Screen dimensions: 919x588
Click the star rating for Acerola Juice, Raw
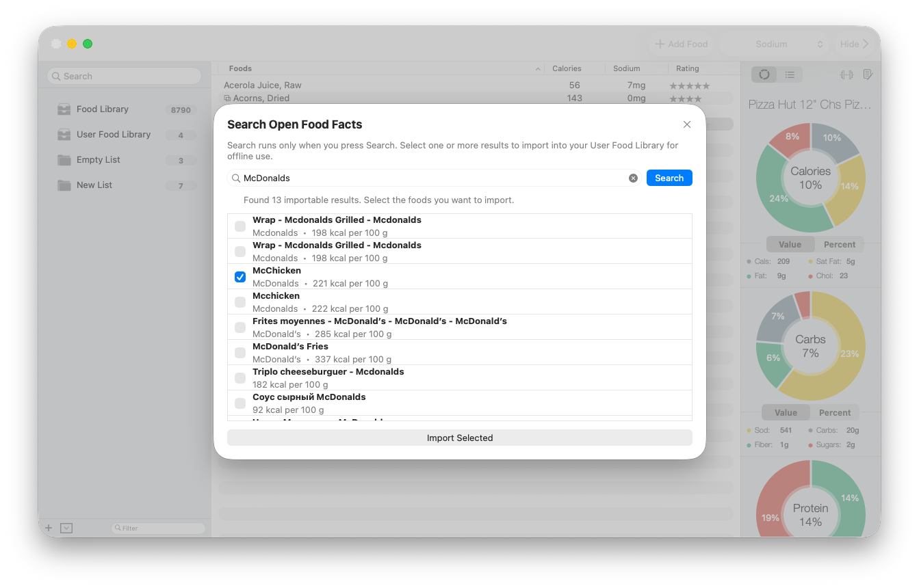click(690, 85)
